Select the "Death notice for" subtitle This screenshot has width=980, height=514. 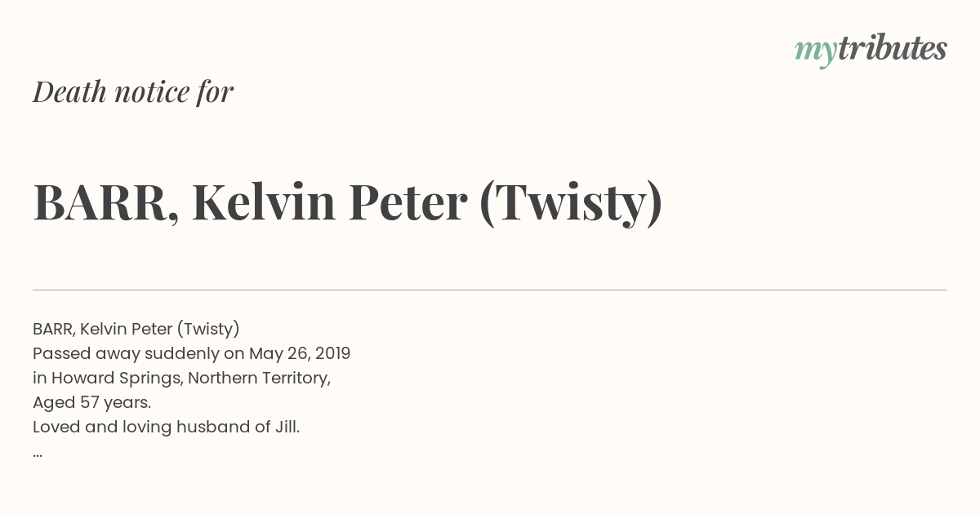tap(133, 92)
